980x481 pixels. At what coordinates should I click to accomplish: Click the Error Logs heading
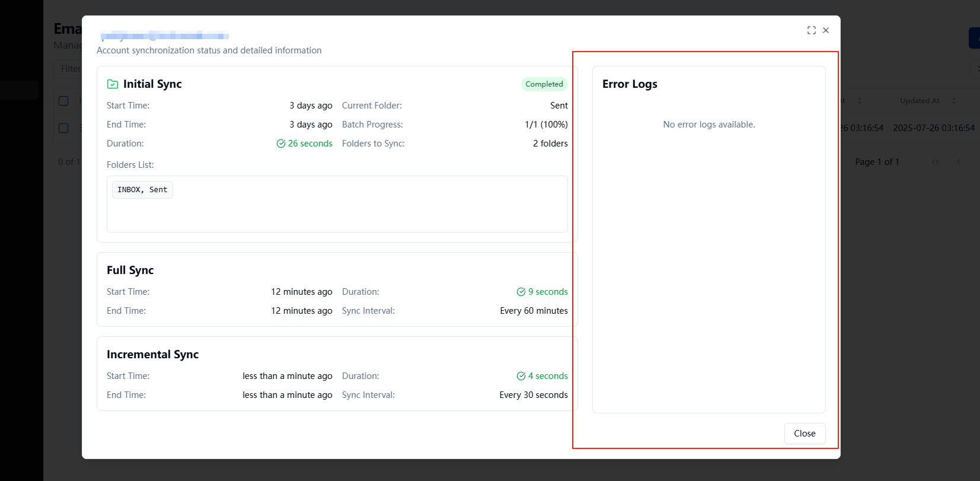[630, 84]
